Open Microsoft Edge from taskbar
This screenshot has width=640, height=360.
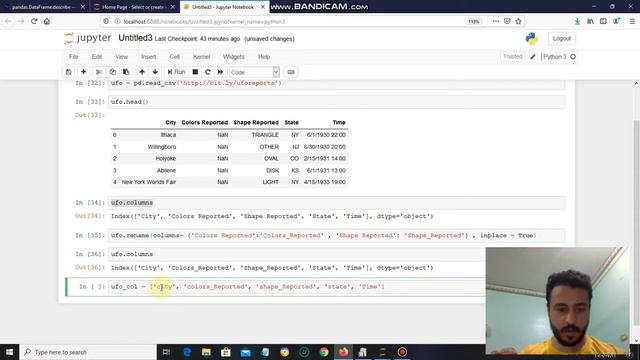click(x=187, y=352)
